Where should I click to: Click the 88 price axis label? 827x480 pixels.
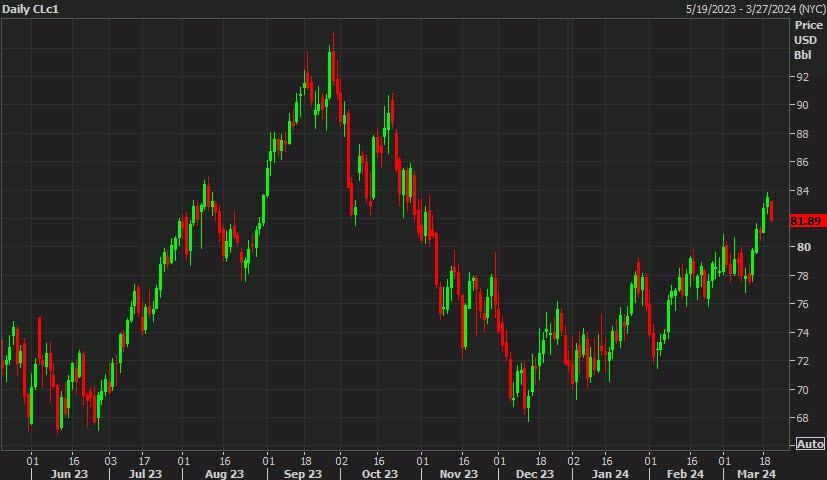coord(802,134)
